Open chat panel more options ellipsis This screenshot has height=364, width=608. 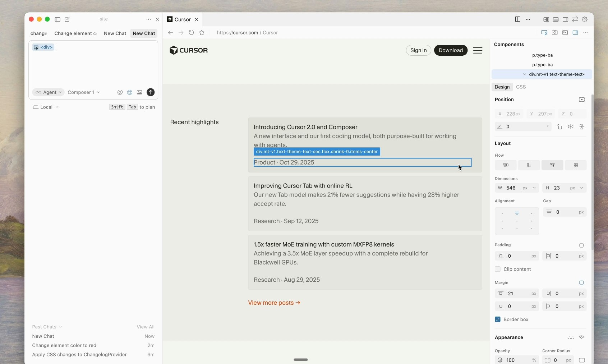tap(148, 19)
